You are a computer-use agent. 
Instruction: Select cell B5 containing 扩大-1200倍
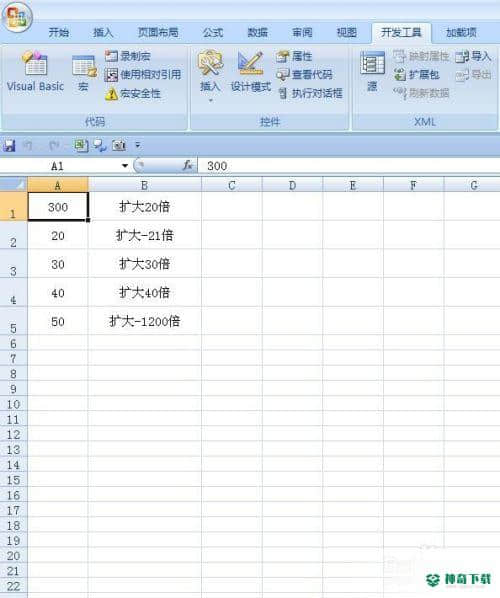click(x=145, y=321)
